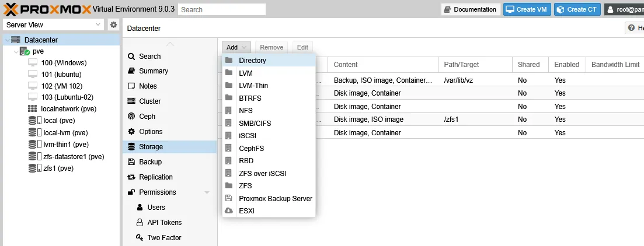
Task: Click the Edit button
Action: [302, 47]
